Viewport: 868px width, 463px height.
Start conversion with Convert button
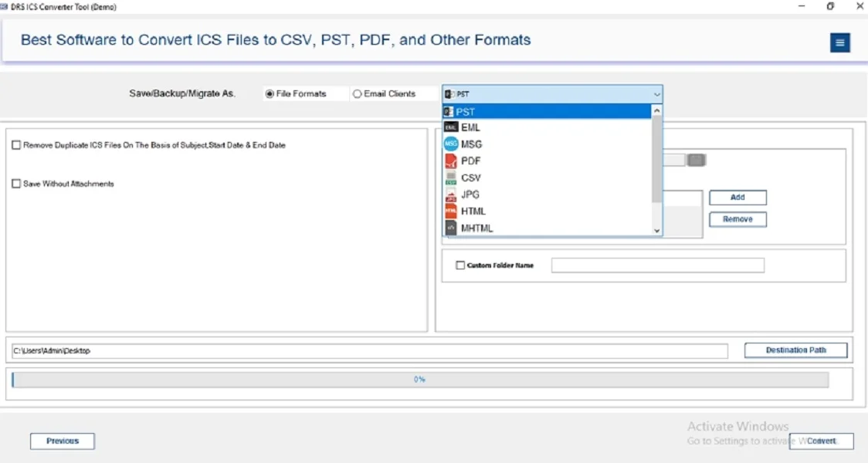(x=821, y=441)
